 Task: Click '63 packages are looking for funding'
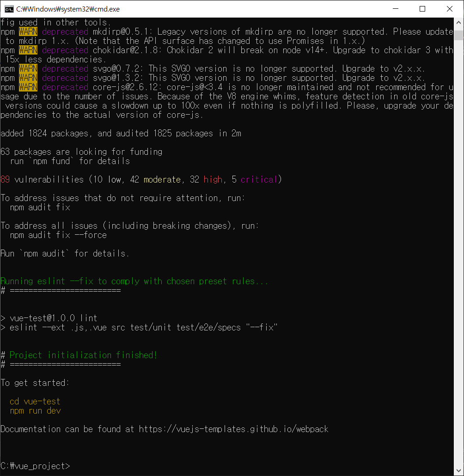tap(81, 152)
